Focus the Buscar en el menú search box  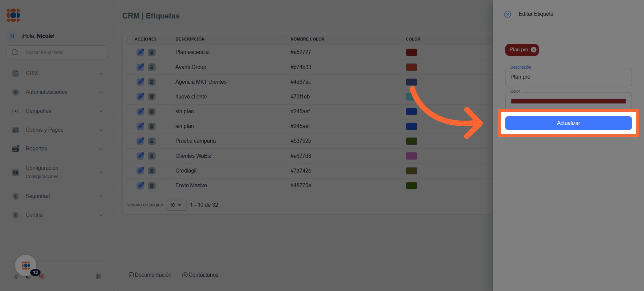pos(62,52)
